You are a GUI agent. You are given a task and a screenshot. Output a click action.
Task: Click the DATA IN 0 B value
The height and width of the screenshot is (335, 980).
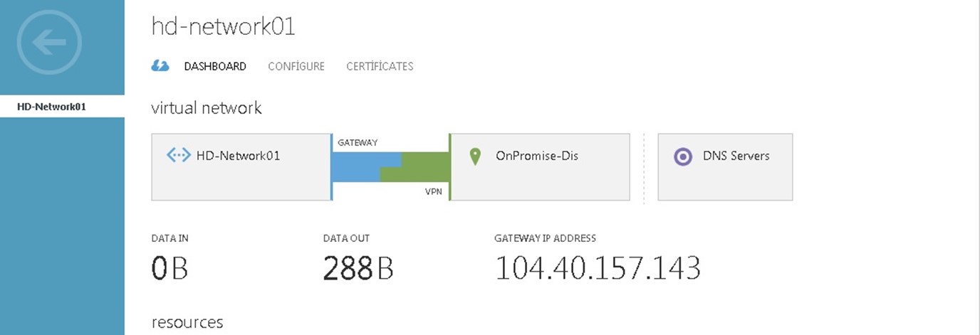click(170, 268)
